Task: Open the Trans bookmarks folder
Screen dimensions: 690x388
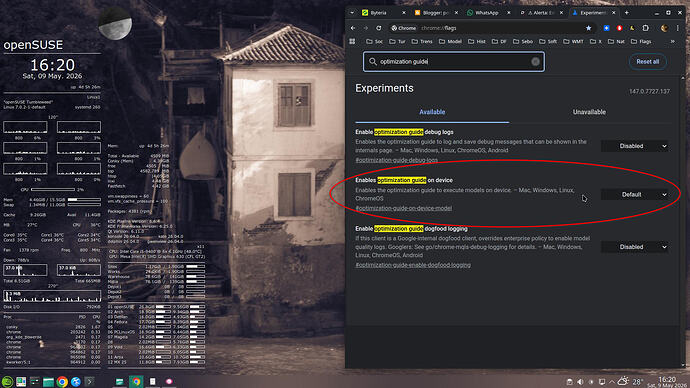Action: coord(422,41)
